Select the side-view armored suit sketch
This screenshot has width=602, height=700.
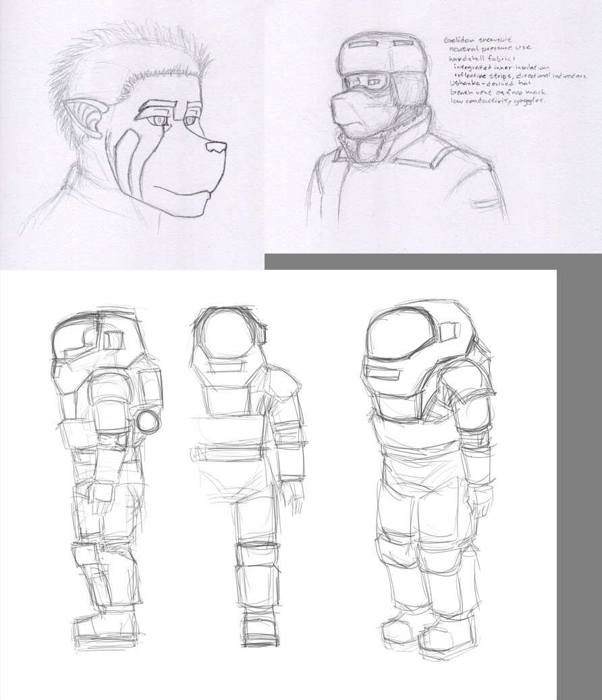(107, 479)
